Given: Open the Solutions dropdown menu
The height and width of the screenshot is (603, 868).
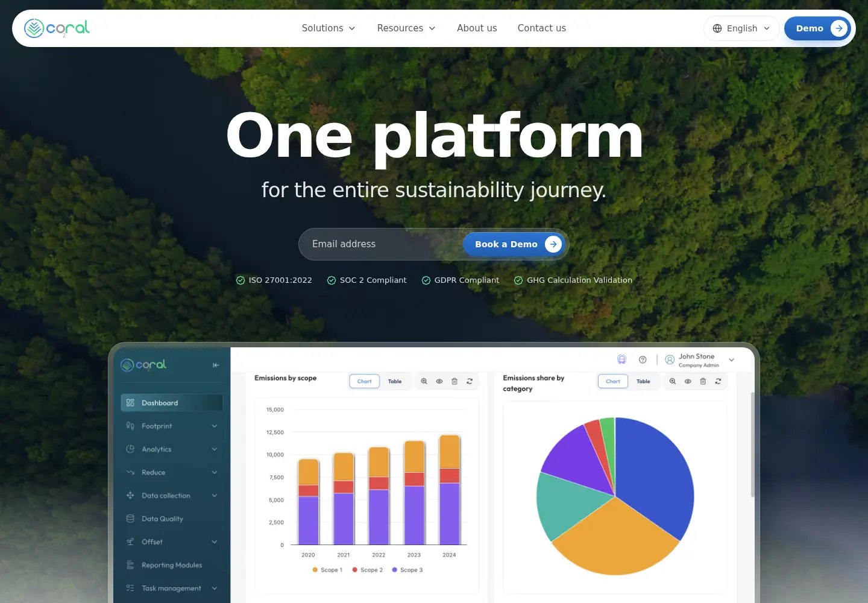Looking at the screenshot, I should pyautogui.click(x=329, y=28).
